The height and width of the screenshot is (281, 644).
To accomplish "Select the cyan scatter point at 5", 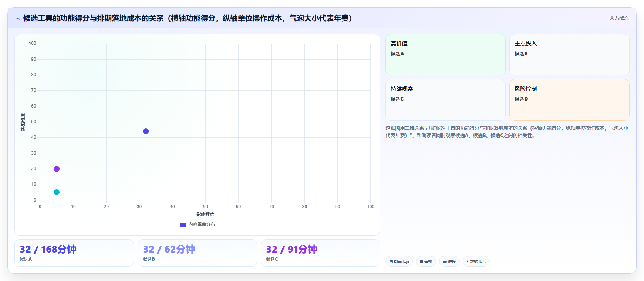I will (57, 192).
